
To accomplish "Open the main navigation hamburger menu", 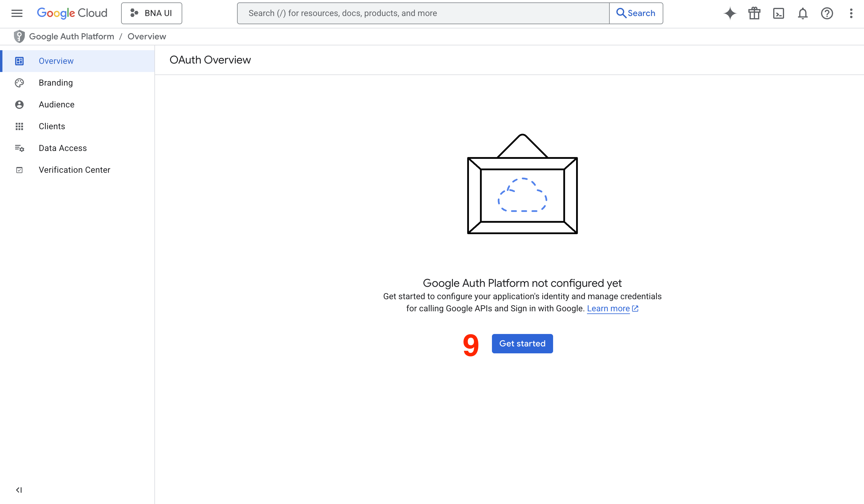I will (17, 13).
